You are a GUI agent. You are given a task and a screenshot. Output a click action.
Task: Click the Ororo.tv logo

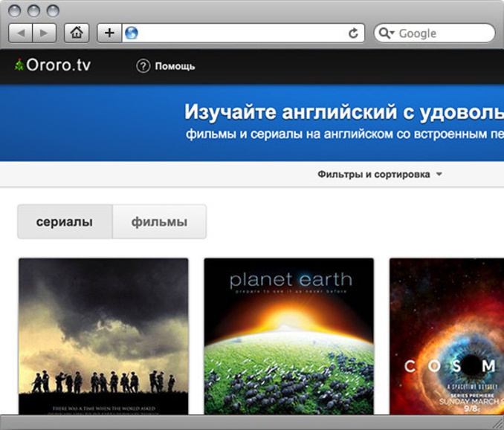(x=52, y=65)
